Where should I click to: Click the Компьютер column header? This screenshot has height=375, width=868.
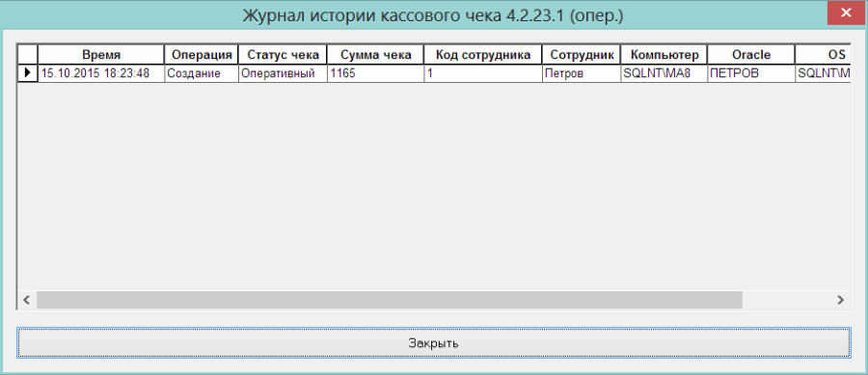665,55
